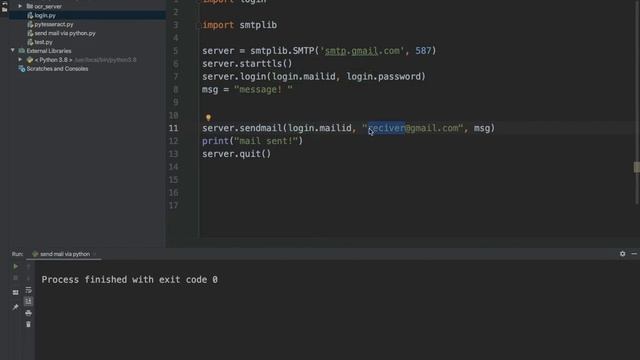The width and height of the screenshot is (640, 360).
Task: Clear console with the trash icon
Action: coord(28,324)
